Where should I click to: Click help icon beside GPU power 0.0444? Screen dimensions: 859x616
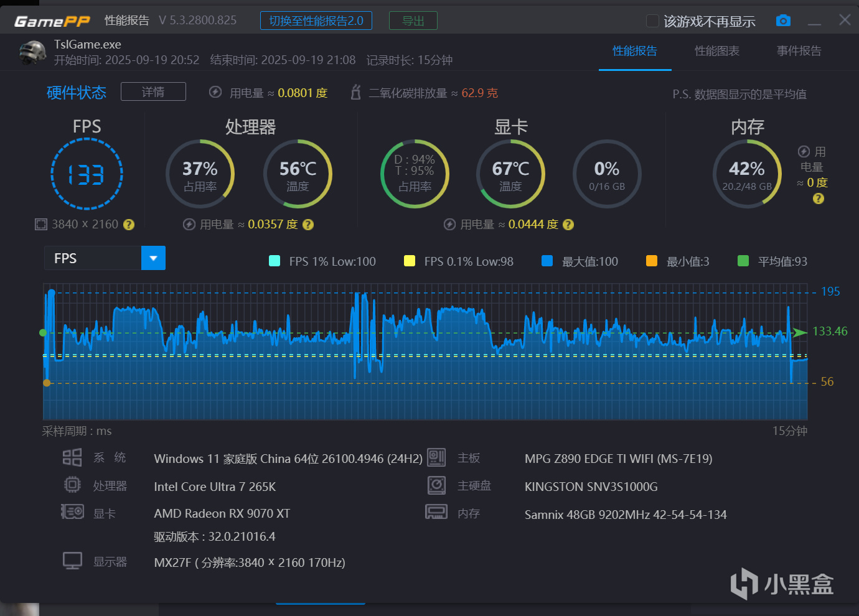(568, 225)
